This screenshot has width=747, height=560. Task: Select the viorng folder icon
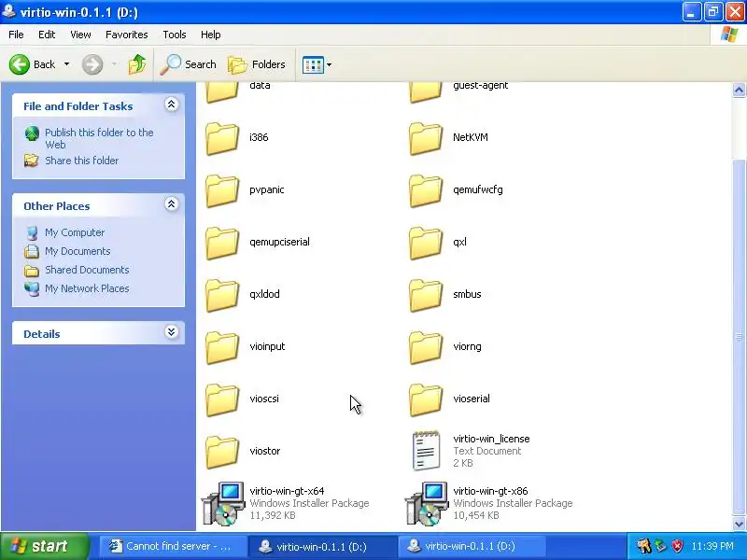[426, 347]
